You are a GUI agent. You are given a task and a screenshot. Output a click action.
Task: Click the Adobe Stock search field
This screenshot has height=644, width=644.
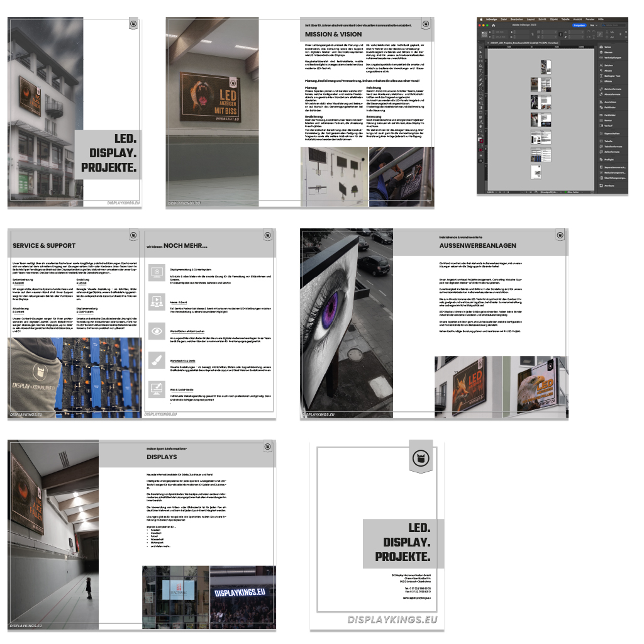(614, 25)
